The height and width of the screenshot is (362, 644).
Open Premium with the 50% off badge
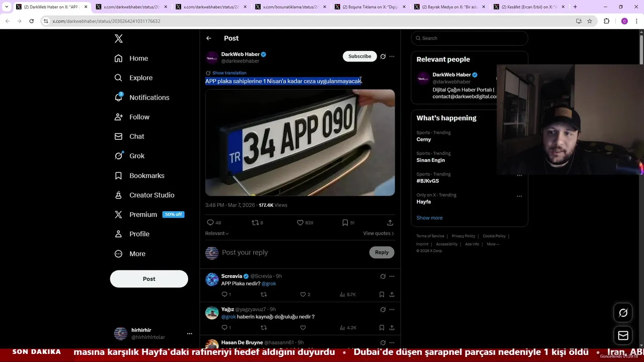[x=149, y=214]
